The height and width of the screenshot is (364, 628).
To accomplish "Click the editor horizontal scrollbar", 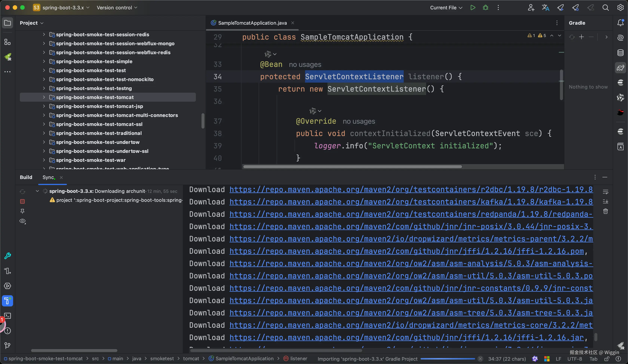I will [x=352, y=167].
